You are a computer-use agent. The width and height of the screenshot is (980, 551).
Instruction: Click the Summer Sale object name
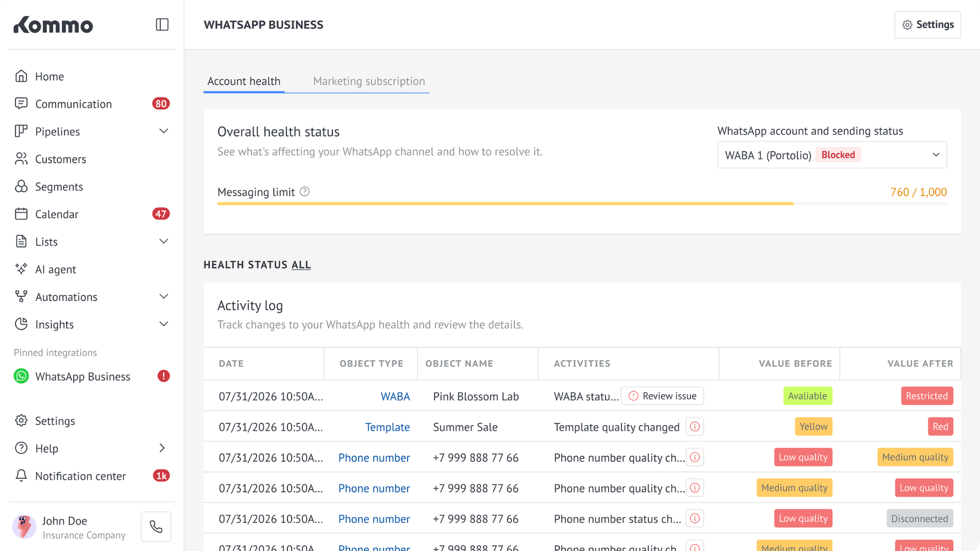coord(465,427)
